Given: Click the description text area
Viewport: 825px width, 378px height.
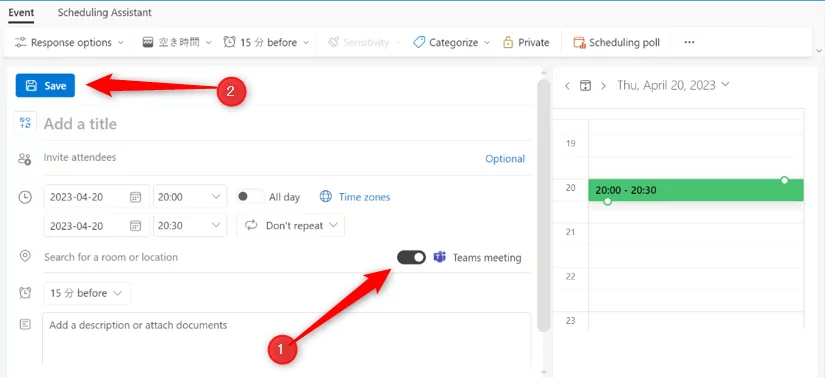Looking at the screenshot, I should [x=286, y=338].
